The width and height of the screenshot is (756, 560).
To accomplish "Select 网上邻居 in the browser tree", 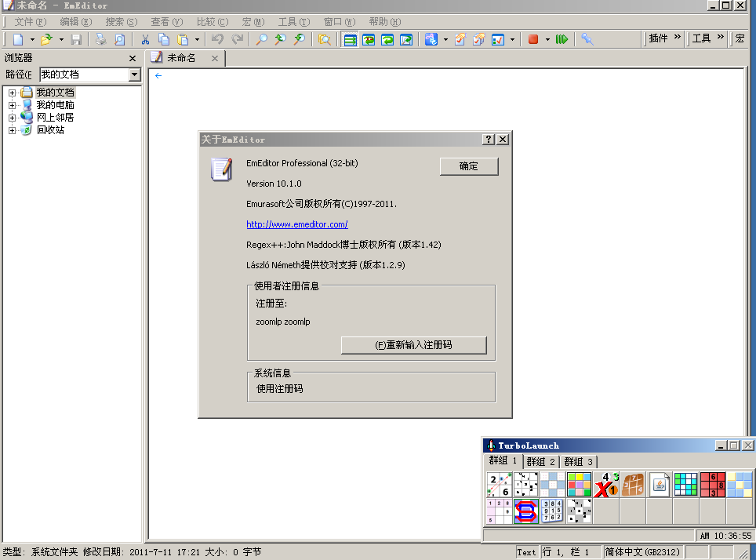I will [56, 118].
